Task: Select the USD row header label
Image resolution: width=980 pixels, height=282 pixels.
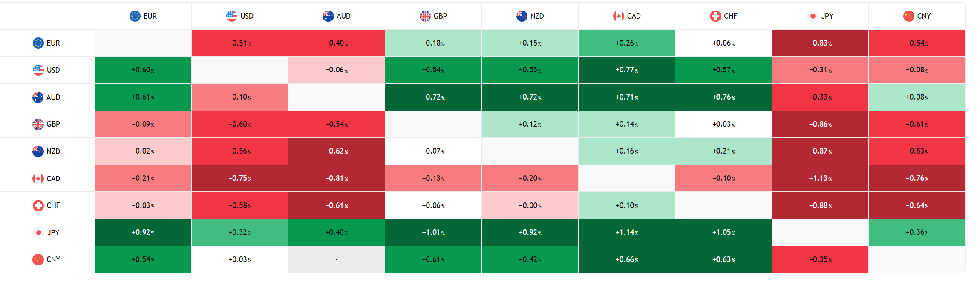Action: [x=53, y=70]
